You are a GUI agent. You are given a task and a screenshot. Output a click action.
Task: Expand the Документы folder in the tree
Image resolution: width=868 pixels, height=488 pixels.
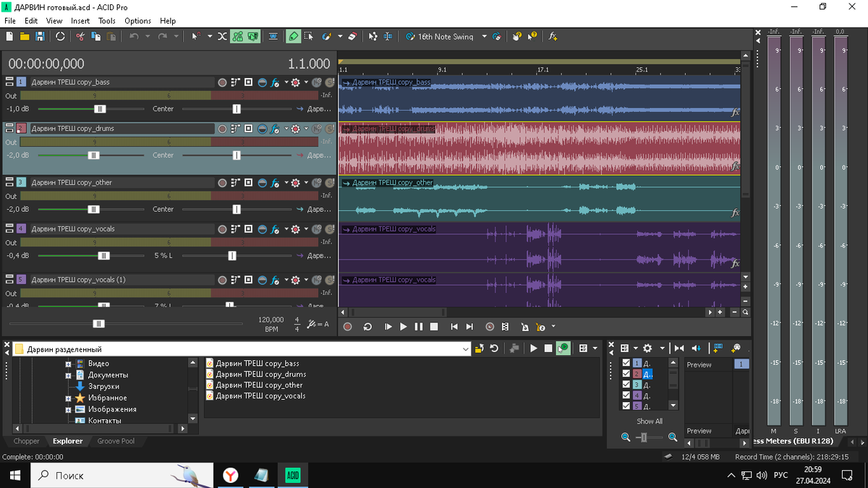pos(69,375)
